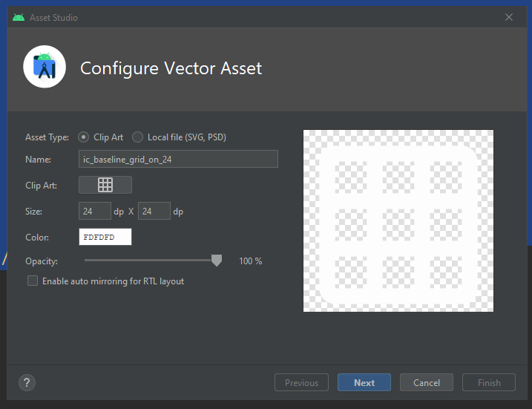Click the Android icon in the title bar

pos(19,17)
